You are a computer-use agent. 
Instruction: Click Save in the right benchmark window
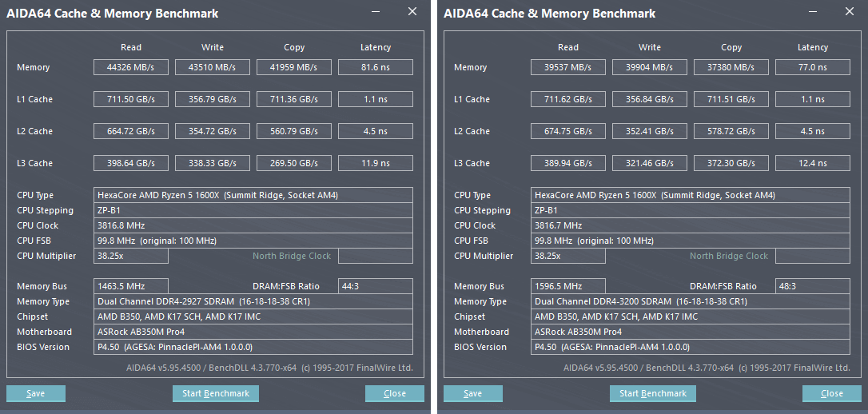pyautogui.click(x=473, y=393)
